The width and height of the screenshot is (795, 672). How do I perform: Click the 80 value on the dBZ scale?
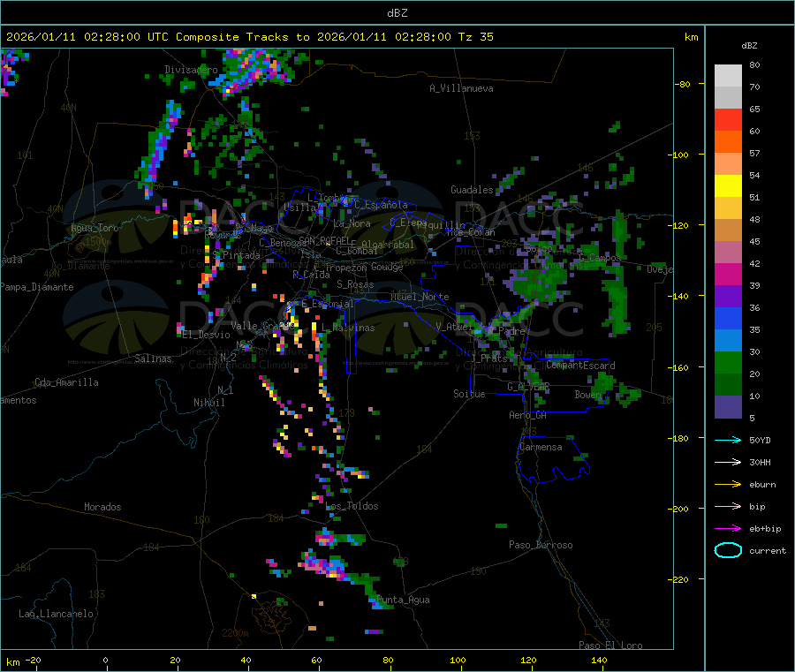tap(754, 64)
